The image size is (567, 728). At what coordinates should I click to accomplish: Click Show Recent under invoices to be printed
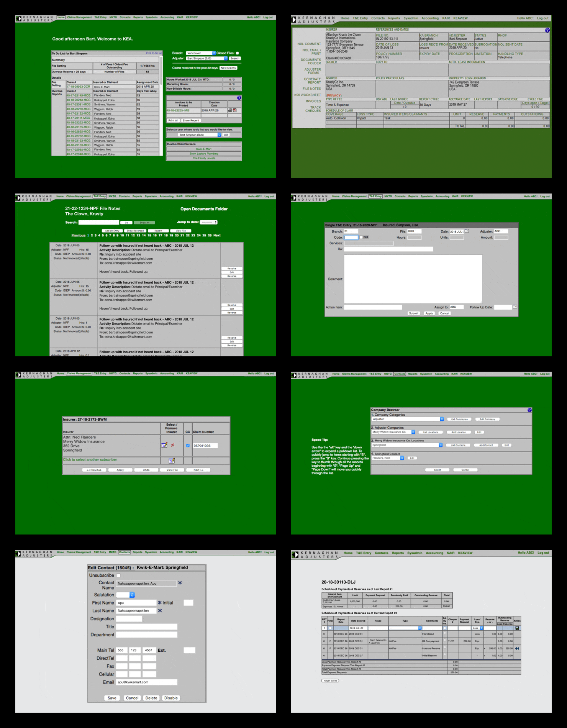191,120
